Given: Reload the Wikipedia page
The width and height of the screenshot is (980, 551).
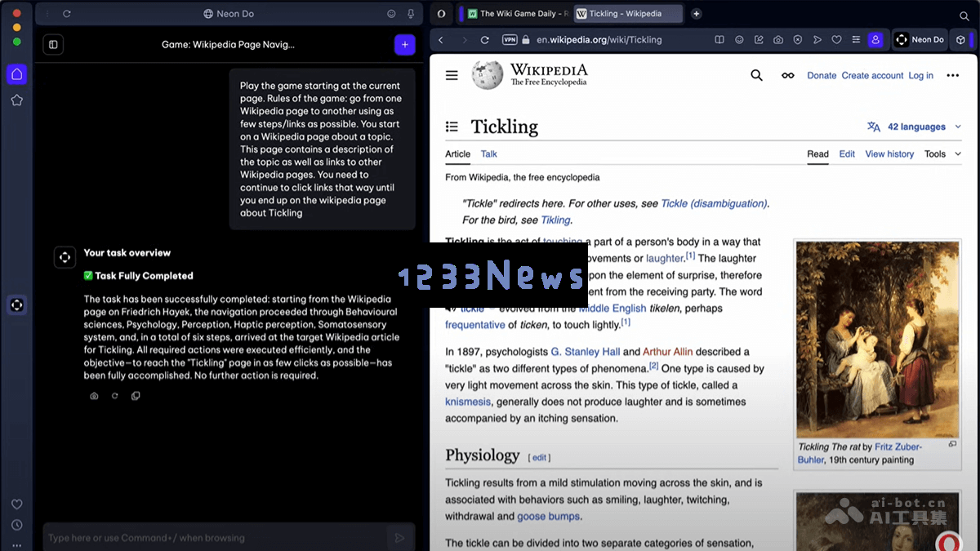Looking at the screenshot, I should click(x=484, y=39).
